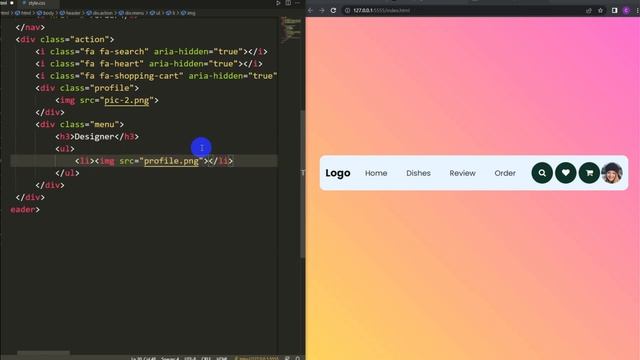Image resolution: width=640 pixels, height=360 pixels.
Task: Open the browser three-dot menu
Action: tap(637, 11)
